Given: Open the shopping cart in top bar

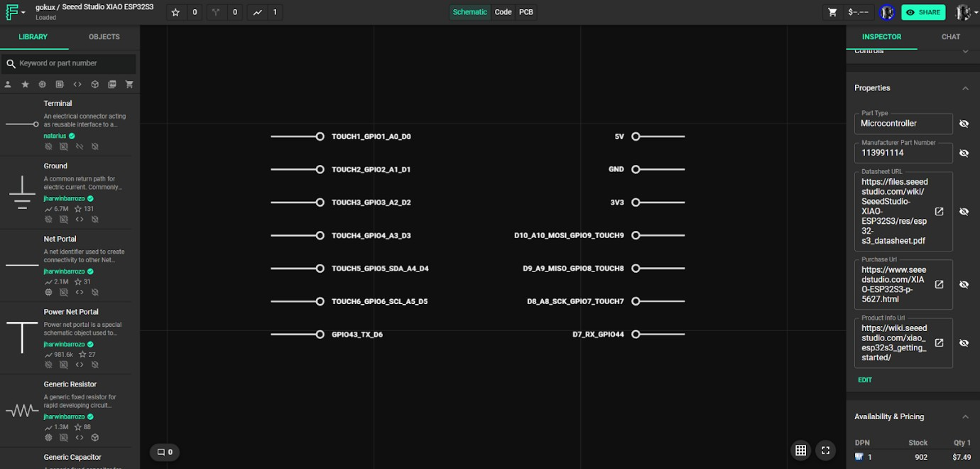Looking at the screenshot, I should 833,12.
